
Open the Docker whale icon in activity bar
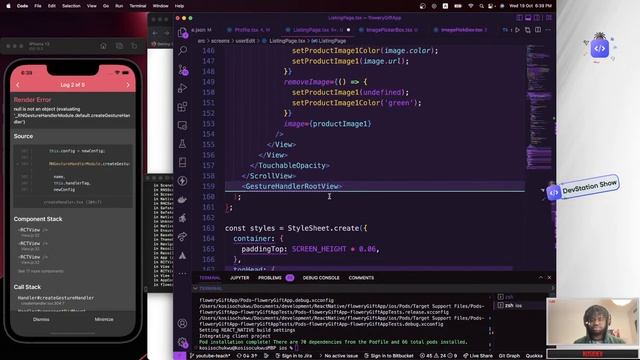tap(182, 200)
